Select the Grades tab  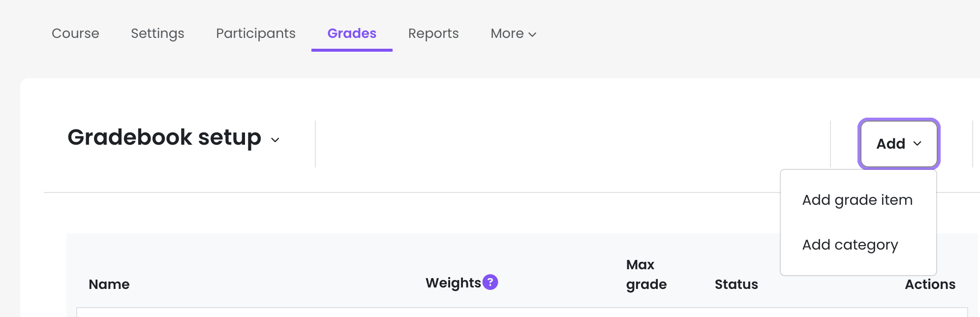tap(352, 33)
